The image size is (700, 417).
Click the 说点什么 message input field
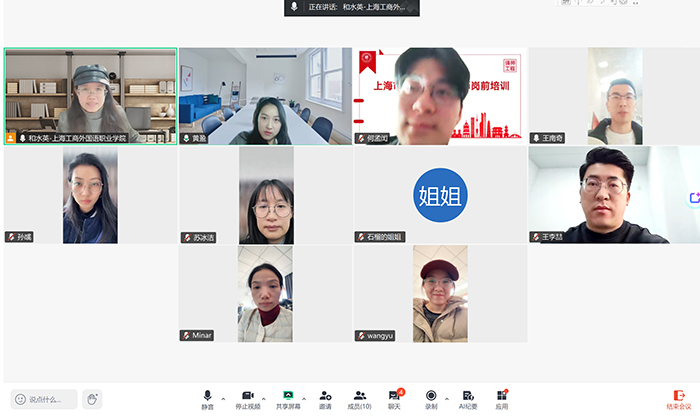point(51,399)
